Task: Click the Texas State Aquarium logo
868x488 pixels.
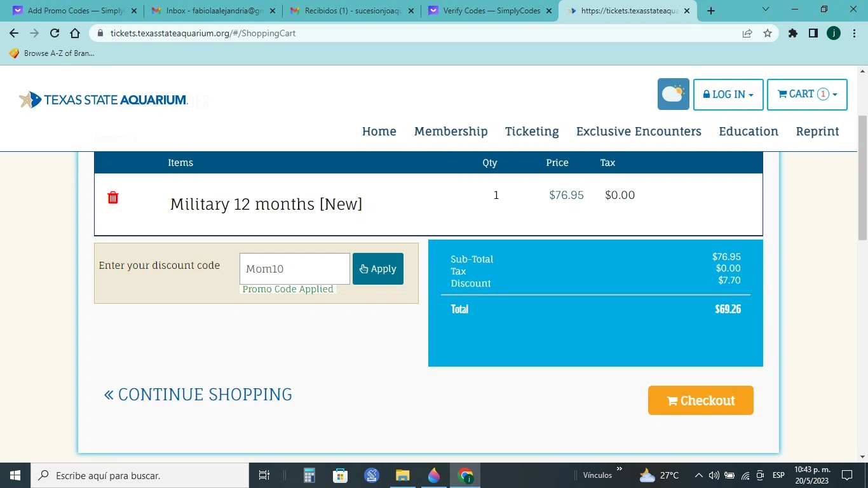Action: [x=104, y=100]
